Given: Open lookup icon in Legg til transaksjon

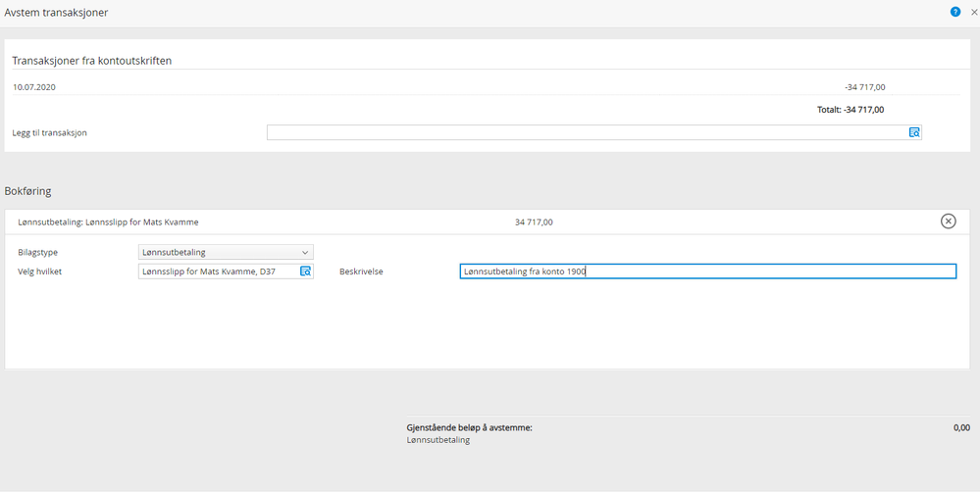Looking at the screenshot, I should [914, 132].
